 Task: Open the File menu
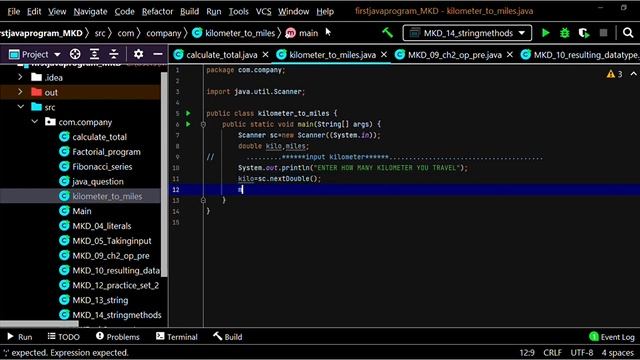pyautogui.click(x=13, y=11)
